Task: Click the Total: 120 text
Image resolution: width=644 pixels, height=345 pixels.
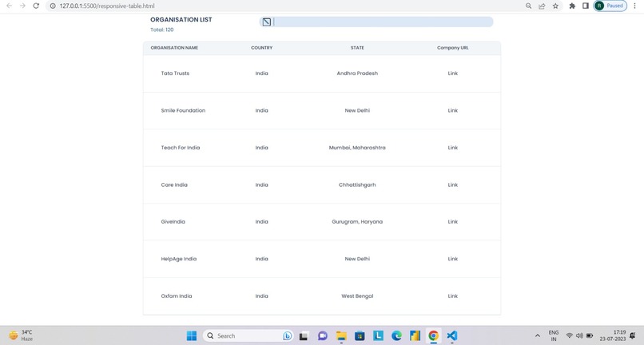Action: [x=162, y=30]
